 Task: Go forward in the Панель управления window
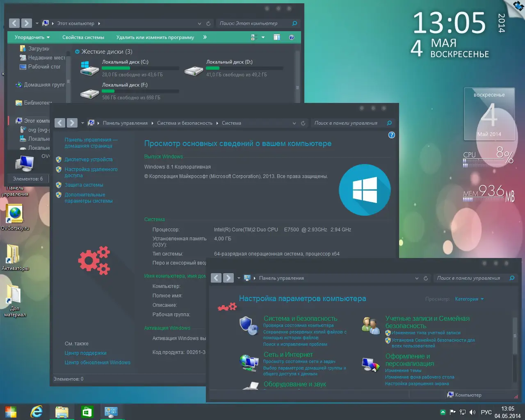pyautogui.click(x=228, y=278)
